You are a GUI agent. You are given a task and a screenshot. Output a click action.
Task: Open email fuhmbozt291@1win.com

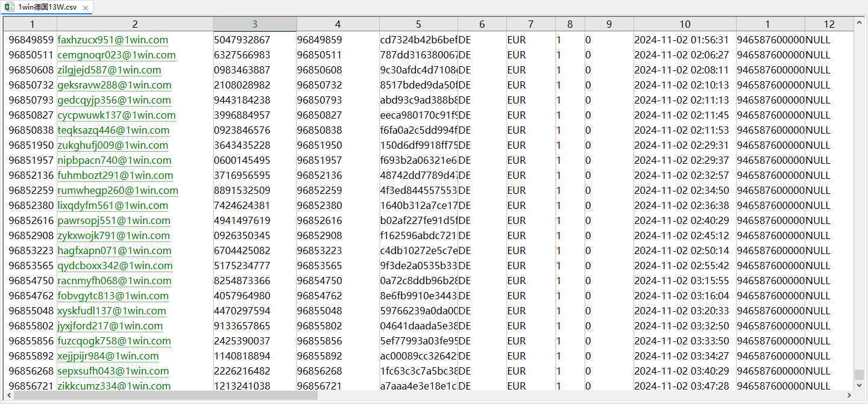pos(115,175)
